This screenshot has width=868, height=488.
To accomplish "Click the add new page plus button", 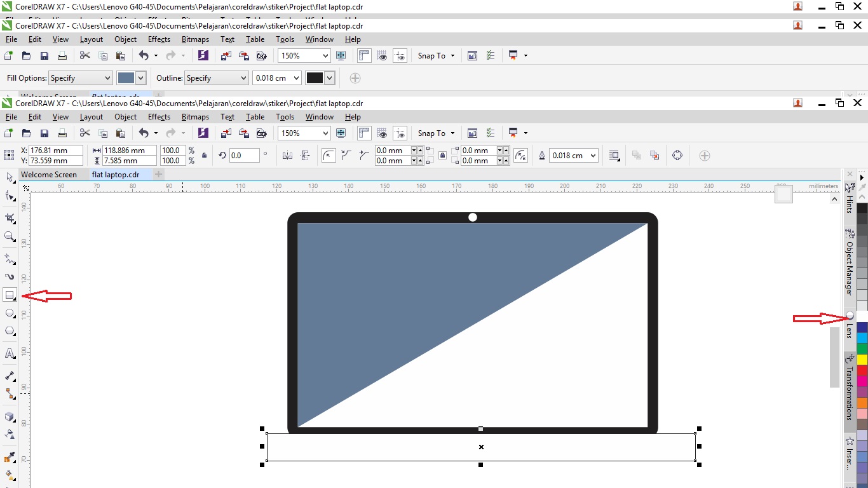I will [158, 174].
